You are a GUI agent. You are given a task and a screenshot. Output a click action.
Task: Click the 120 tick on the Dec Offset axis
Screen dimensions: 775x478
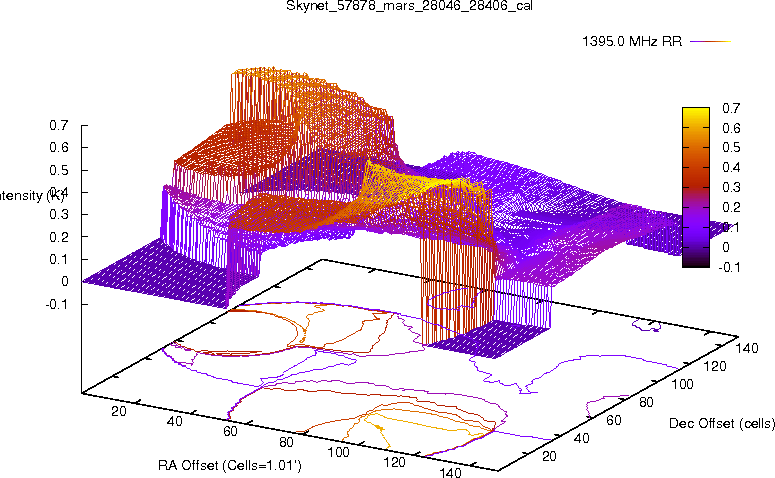(x=715, y=366)
